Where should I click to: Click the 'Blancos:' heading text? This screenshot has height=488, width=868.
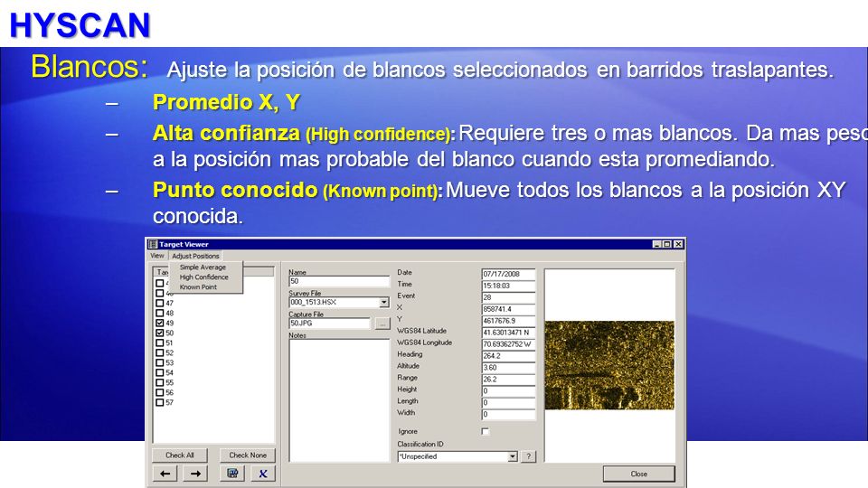(90, 67)
